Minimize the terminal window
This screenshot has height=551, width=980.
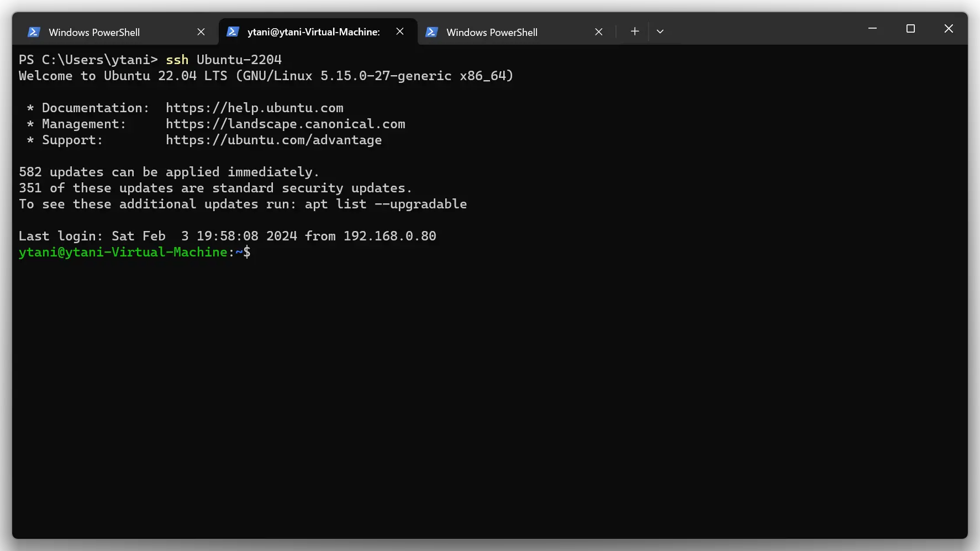(x=873, y=29)
